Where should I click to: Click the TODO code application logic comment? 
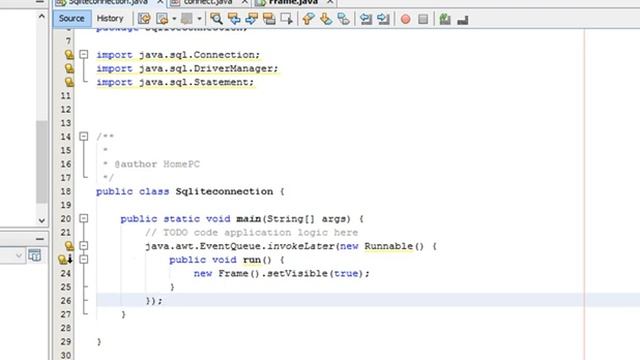pos(251,233)
